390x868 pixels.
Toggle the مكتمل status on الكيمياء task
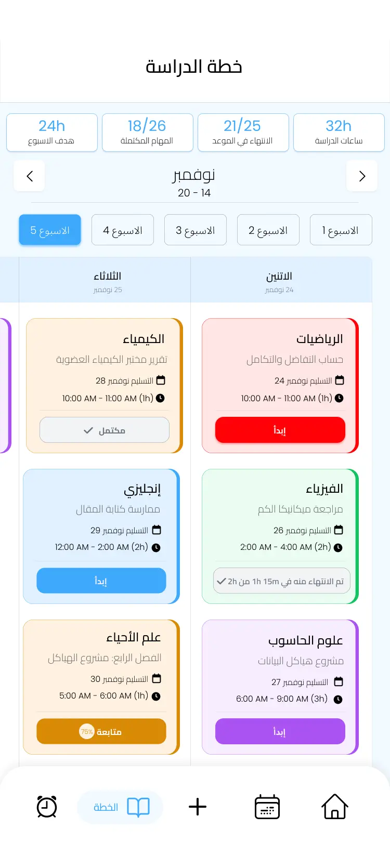[104, 430]
